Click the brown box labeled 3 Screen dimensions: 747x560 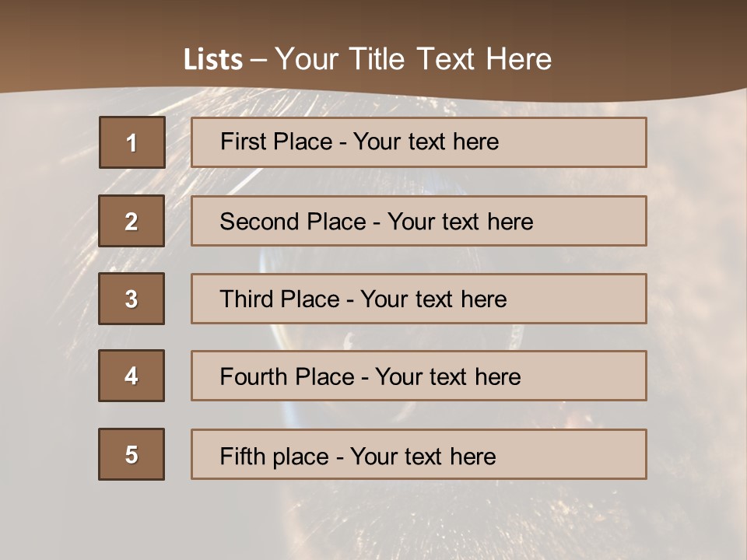tap(132, 299)
